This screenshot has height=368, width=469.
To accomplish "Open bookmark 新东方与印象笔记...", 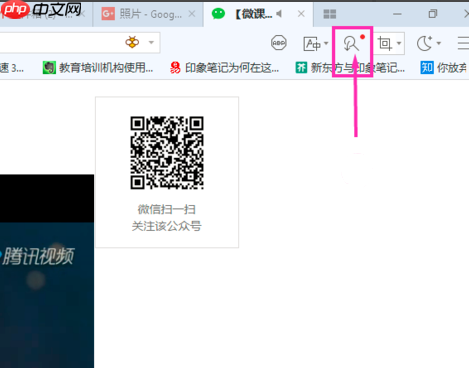I will (350, 68).
